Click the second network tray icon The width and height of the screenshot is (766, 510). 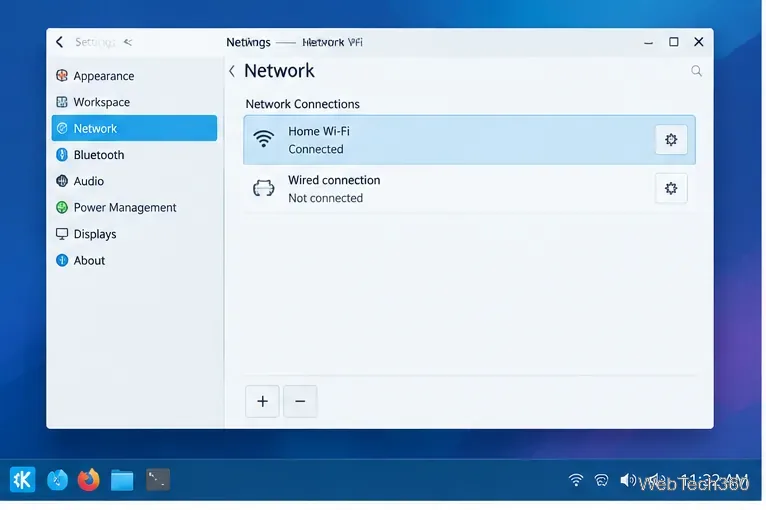(x=601, y=481)
